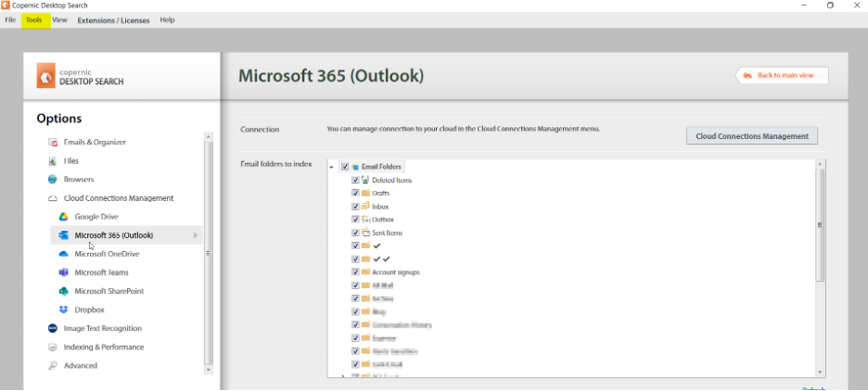Screen dimensions: 868x391
Task: Select the Files options icon
Action: 53,161
